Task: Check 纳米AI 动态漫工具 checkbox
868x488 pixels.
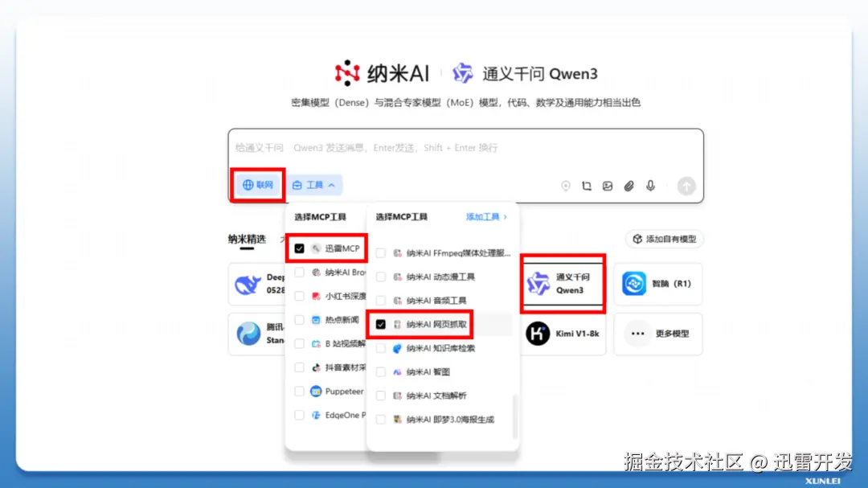Action: click(381, 277)
